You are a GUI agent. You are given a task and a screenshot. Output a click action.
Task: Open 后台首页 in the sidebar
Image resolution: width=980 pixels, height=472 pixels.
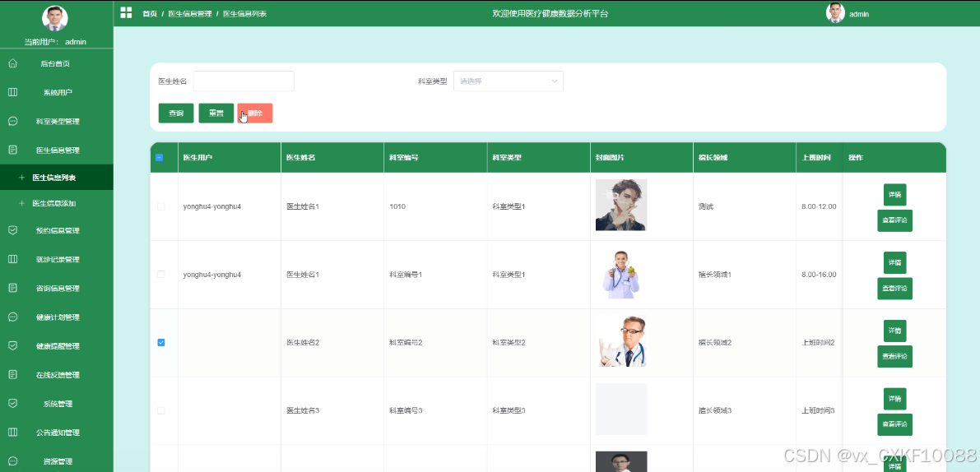coord(57,63)
